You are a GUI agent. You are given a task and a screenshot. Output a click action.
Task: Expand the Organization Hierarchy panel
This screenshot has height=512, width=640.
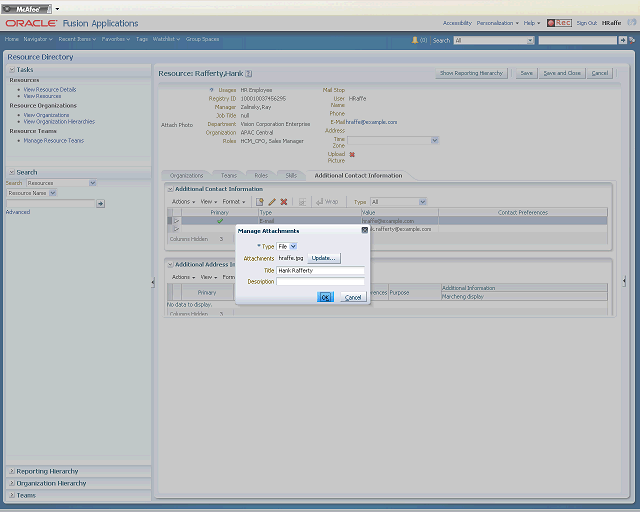[x=12, y=483]
